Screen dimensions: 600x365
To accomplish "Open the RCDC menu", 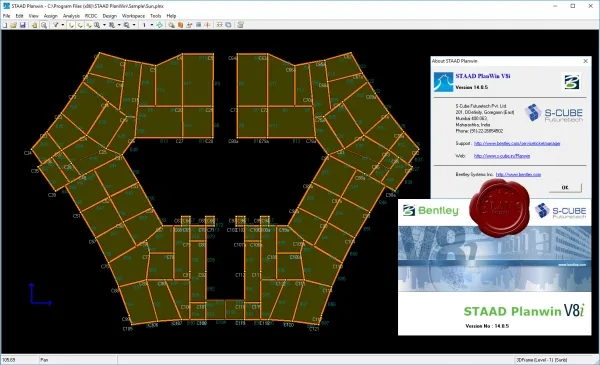I will coord(91,16).
